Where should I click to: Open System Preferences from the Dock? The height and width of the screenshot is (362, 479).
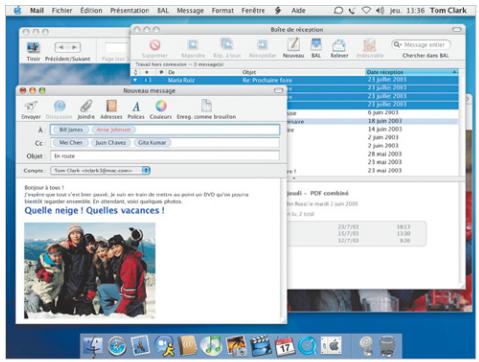pos(331,346)
